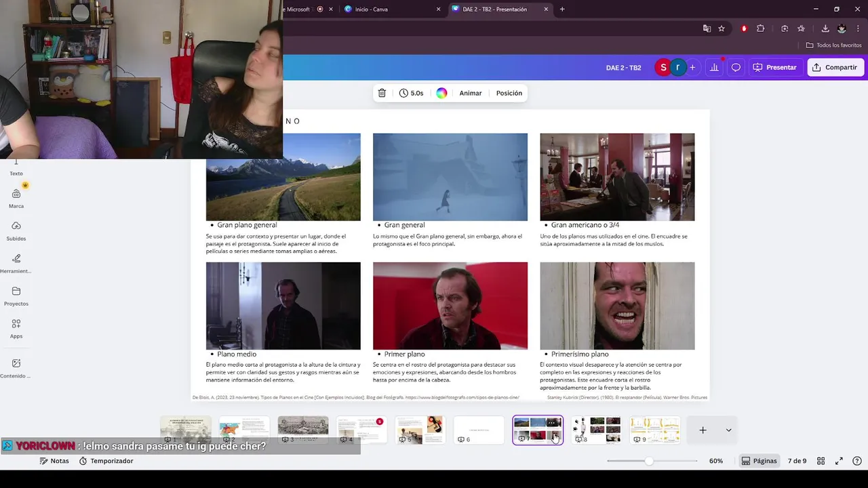This screenshot has height=488, width=868.
Task: Add a collaborator with the plus icon
Action: click(692, 67)
